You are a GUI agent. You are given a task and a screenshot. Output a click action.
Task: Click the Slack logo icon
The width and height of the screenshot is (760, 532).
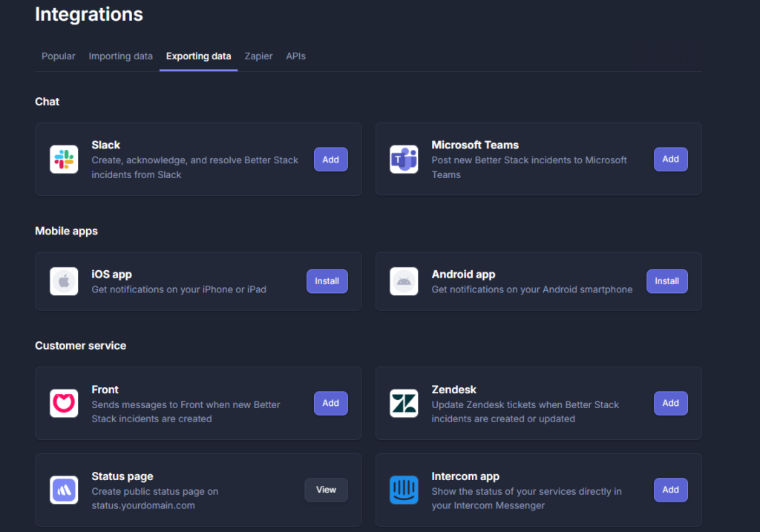pyautogui.click(x=64, y=160)
